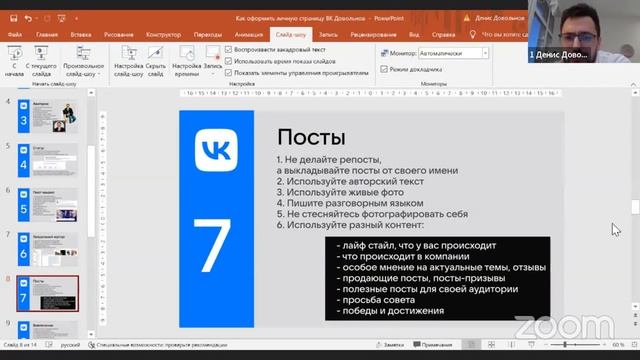Screen dimensions: 640x360
Task: Collapse the ribbon with the chevron
Action: [633, 84]
